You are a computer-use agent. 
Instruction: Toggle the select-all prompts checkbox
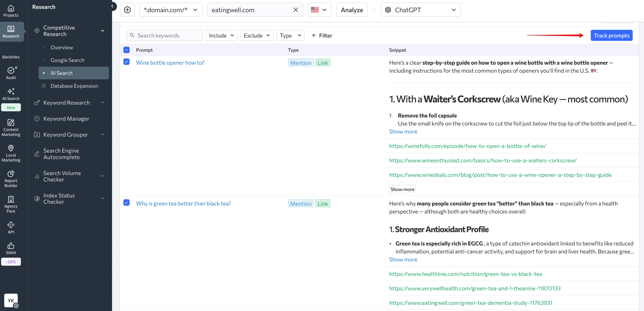(127, 50)
